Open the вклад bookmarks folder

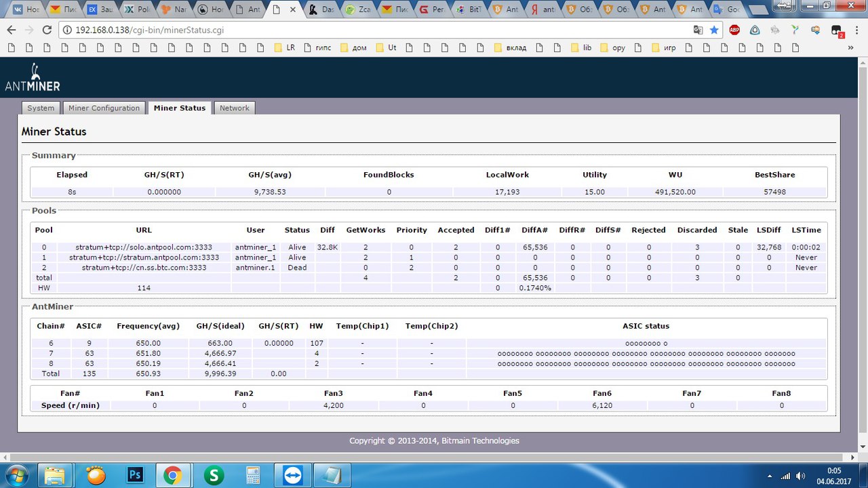pos(510,47)
